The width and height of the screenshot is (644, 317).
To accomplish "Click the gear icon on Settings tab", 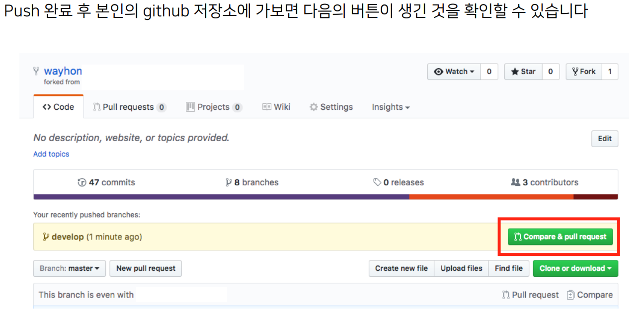I will pos(314,107).
